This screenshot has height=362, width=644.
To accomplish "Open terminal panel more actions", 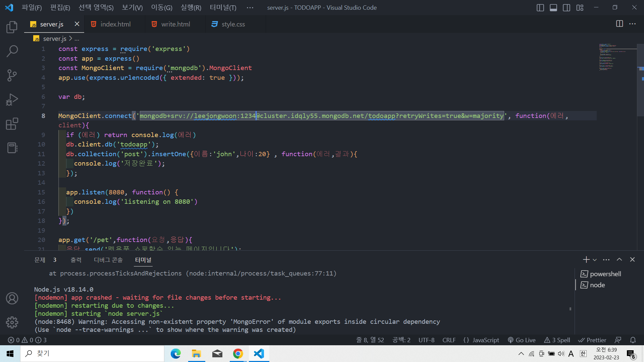I will click(606, 259).
